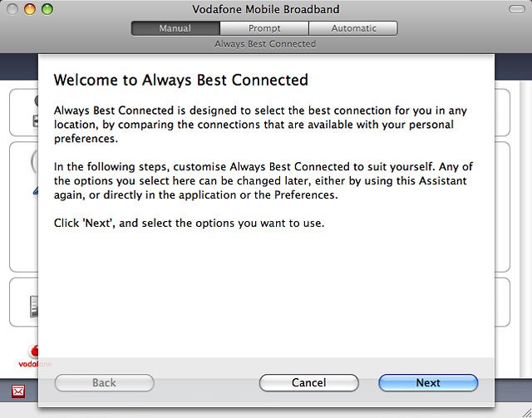
Task: Select the Manual connection mode segment
Action: tap(175, 28)
